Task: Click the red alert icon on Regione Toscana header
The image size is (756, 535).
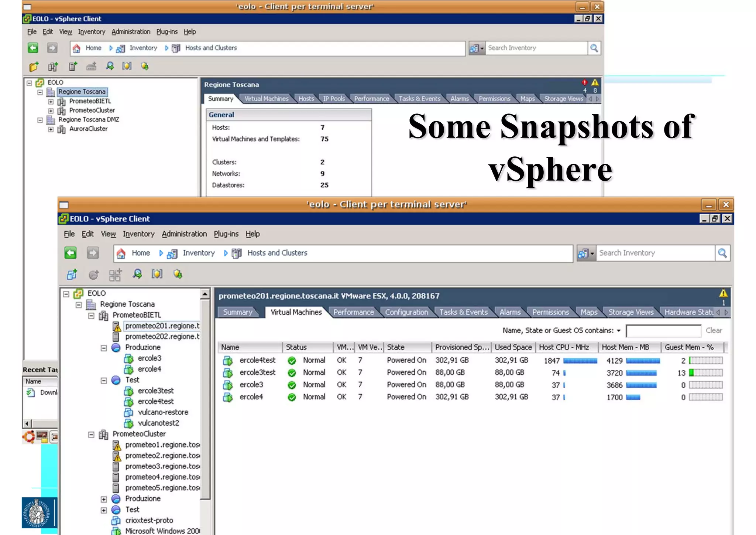Action: coord(584,82)
